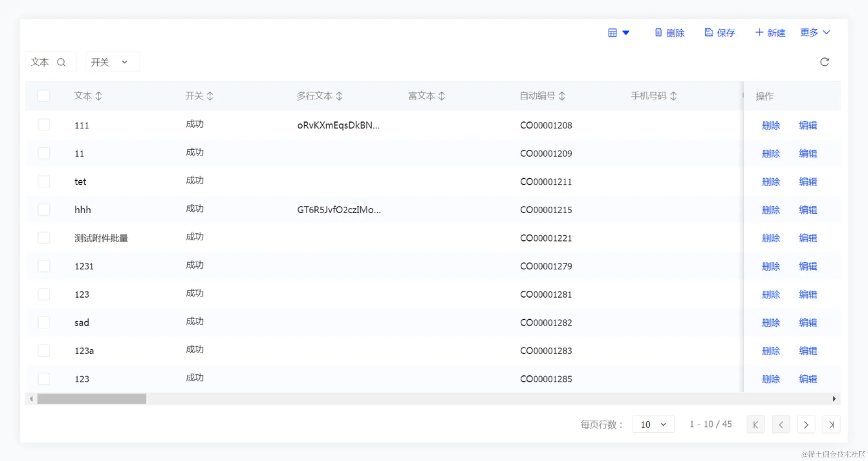Open the table view layout icon
Screen dimensions: 868x461
(612, 33)
